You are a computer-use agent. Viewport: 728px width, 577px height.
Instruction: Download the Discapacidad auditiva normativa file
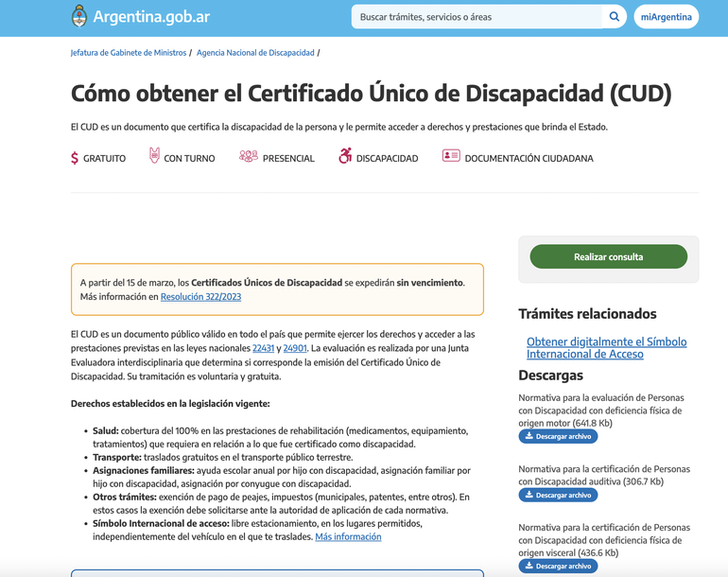point(558,496)
